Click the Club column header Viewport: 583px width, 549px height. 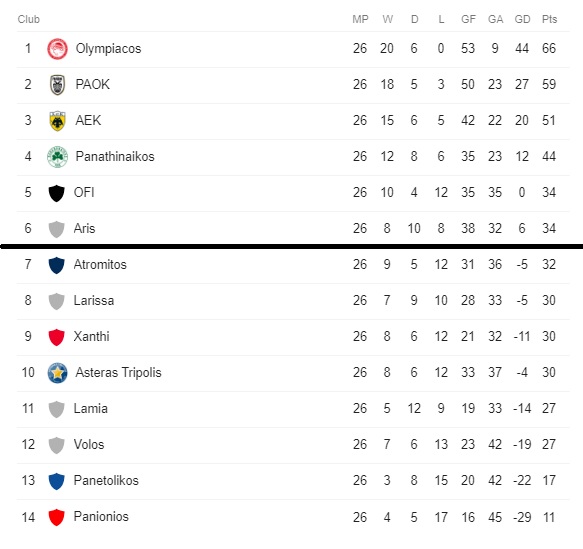[29, 19]
